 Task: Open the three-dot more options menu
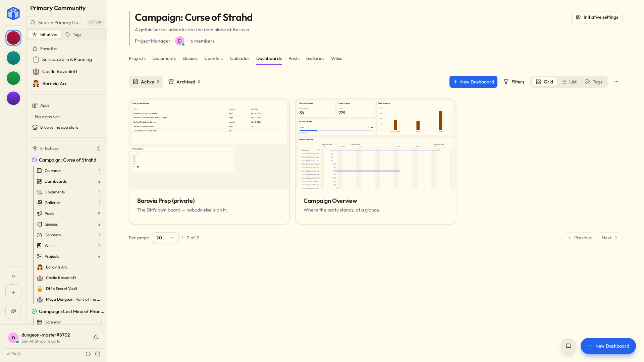pyautogui.click(x=616, y=82)
